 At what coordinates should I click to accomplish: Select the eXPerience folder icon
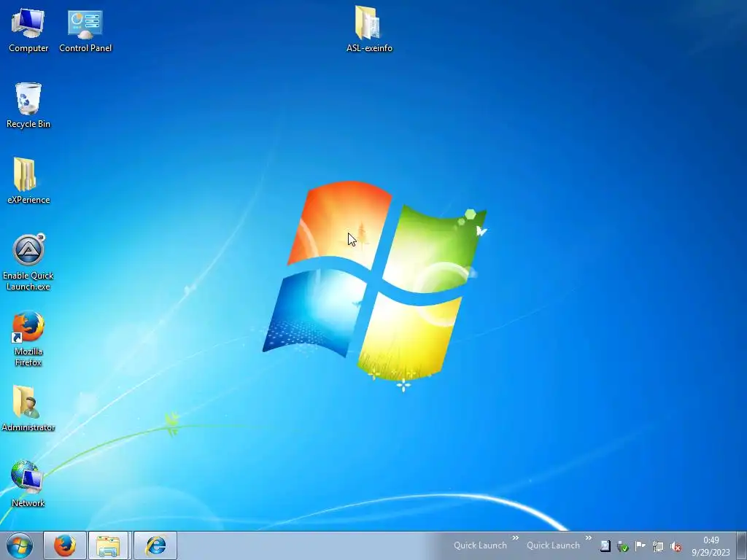[x=28, y=181]
